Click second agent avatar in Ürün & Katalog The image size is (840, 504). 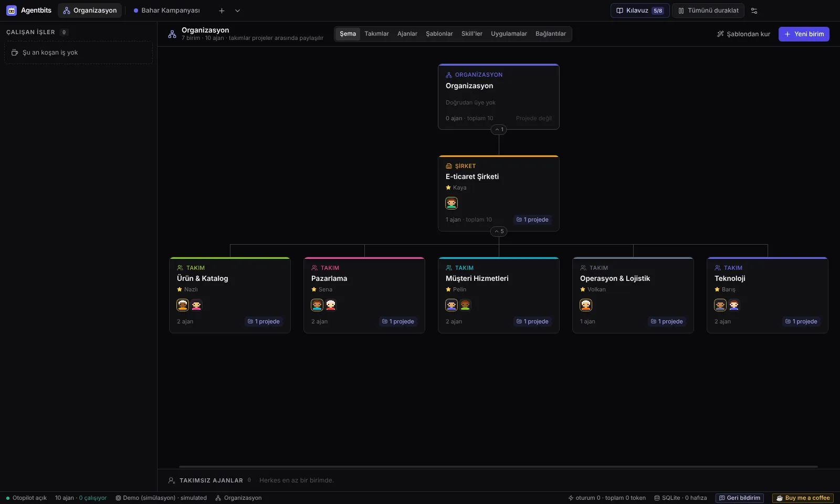click(196, 305)
